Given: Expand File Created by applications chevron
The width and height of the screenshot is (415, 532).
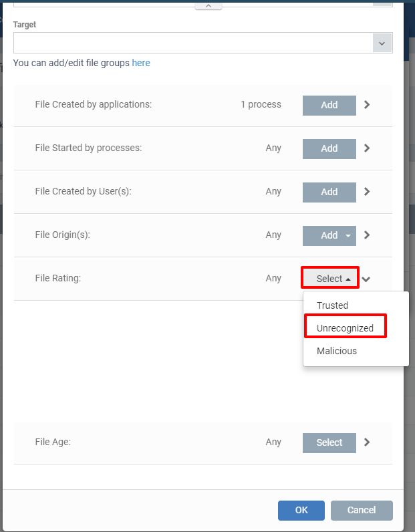Looking at the screenshot, I should point(367,104).
